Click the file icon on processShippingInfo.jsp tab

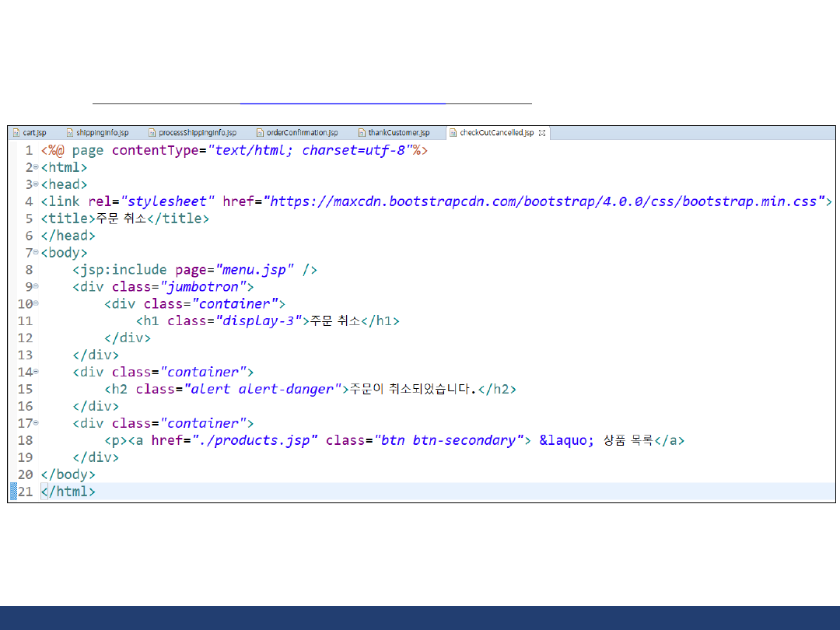[152, 133]
